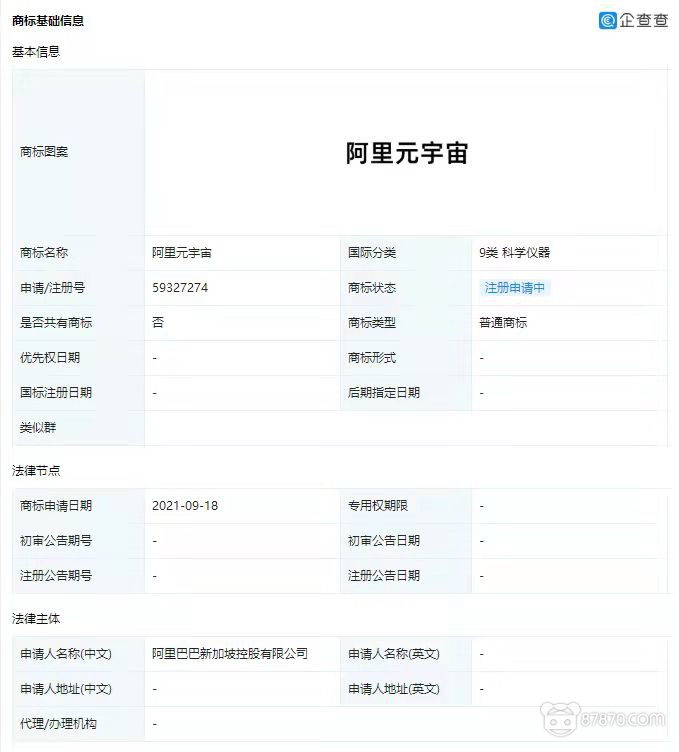Click the 注册公告期号 label
This screenshot has width=679, height=752.
click(x=56, y=576)
